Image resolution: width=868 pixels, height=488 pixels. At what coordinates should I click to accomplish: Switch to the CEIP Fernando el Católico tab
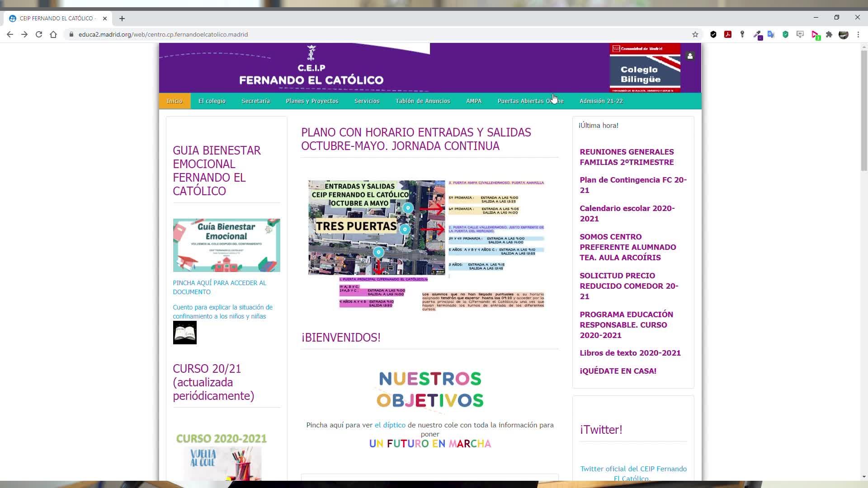coord(57,19)
